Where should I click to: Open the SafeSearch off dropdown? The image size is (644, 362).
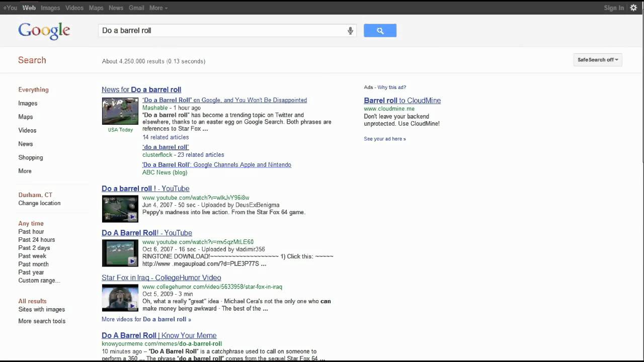pos(598,60)
